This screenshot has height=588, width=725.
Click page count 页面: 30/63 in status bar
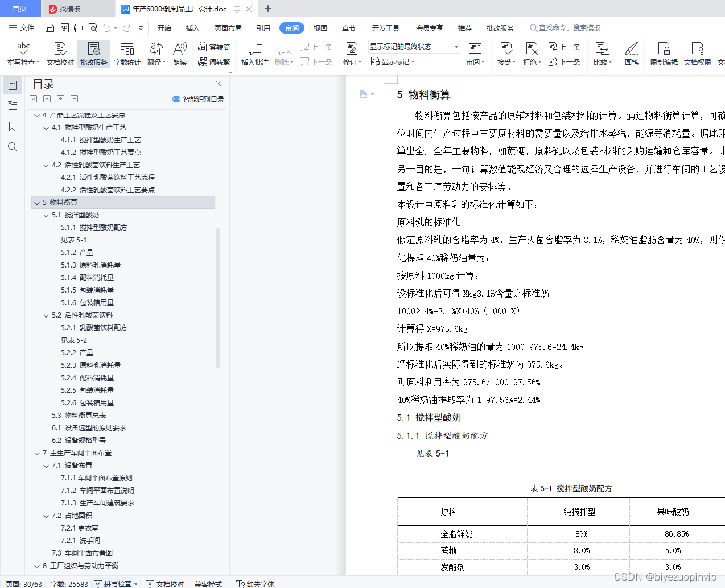point(24,583)
